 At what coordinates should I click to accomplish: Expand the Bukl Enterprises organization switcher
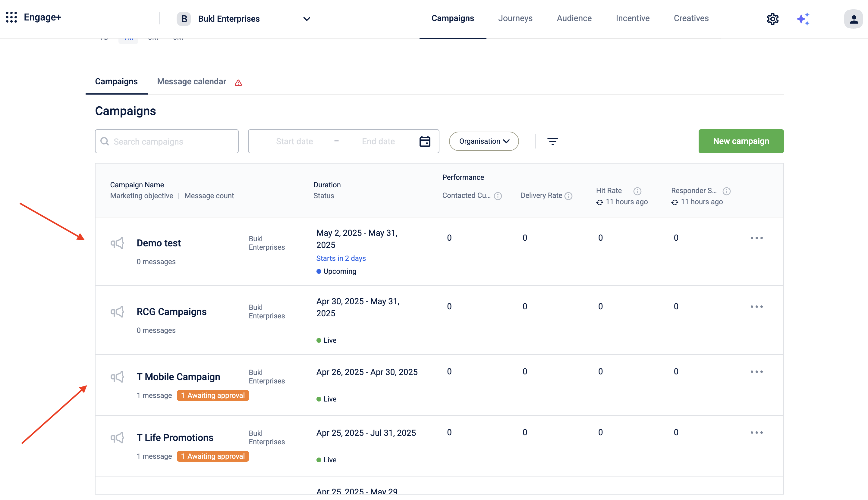307,19
